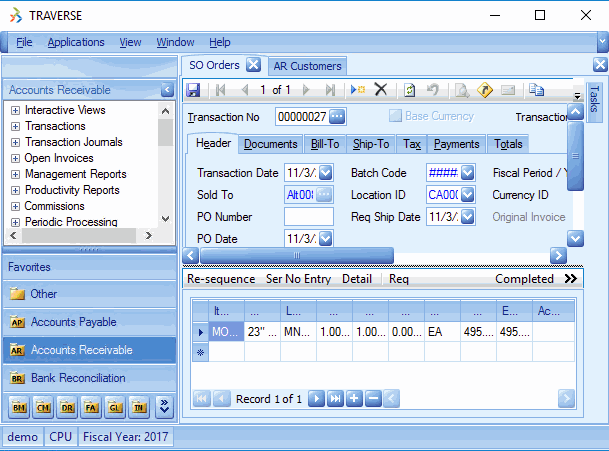Viewport: 609px width, 451px height.
Task: Go to next line record in grid navigator
Action: [x=317, y=399]
